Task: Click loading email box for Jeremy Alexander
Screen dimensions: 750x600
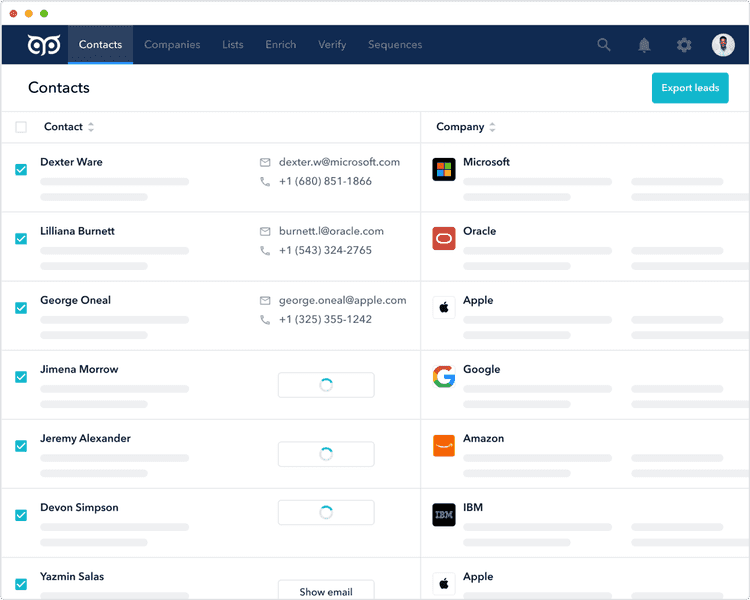Action: [x=326, y=454]
